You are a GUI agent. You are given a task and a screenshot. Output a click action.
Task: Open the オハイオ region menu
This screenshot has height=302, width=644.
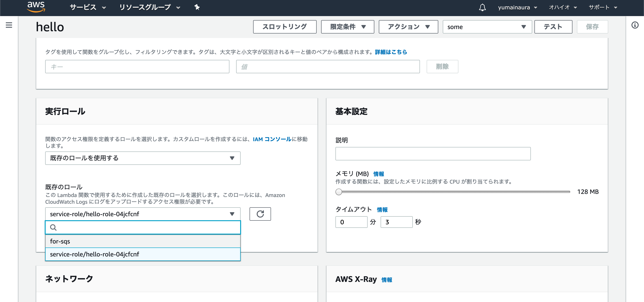[563, 8]
